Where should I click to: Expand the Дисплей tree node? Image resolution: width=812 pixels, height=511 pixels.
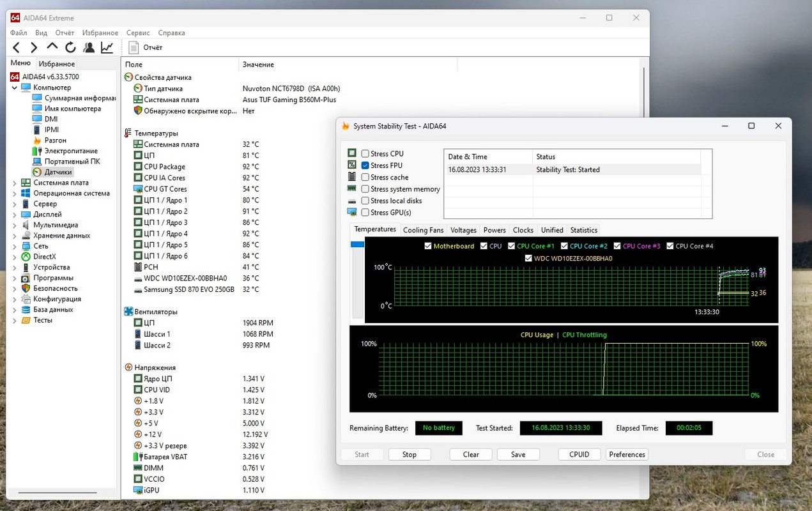pos(15,215)
